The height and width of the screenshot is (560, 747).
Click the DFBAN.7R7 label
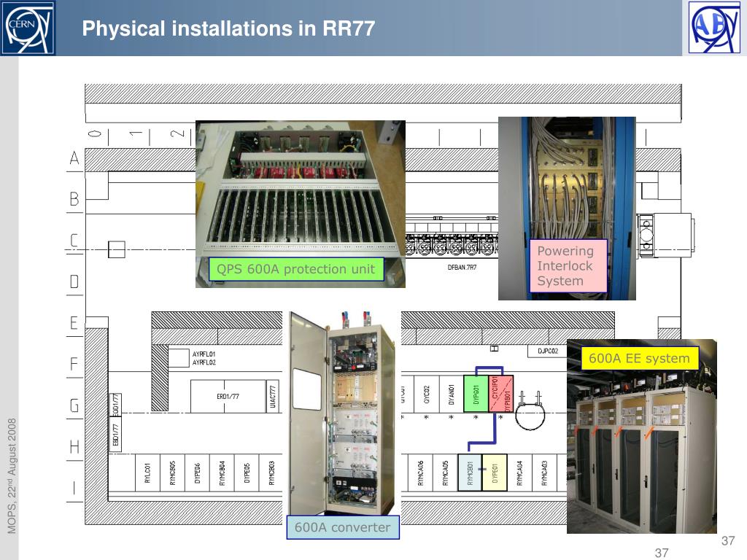tap(462, 268)
